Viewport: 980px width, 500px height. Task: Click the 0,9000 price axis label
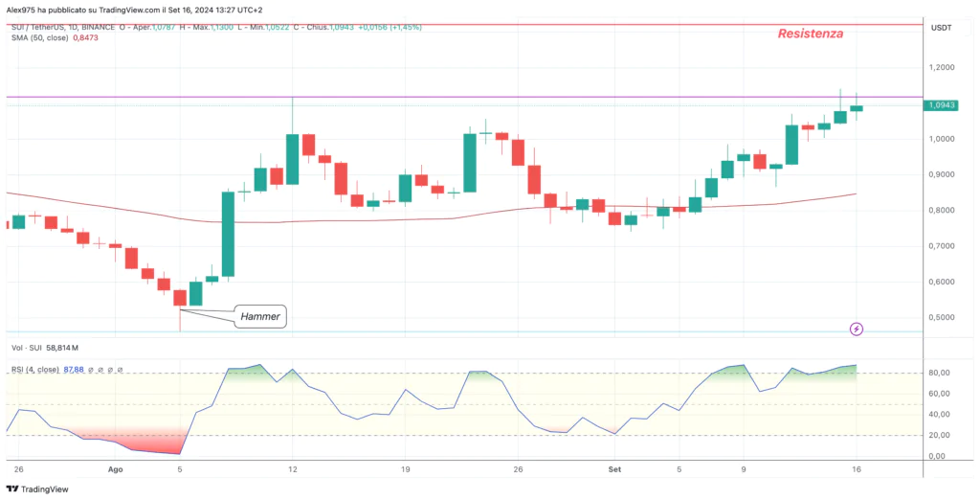(x=943, y=174)
